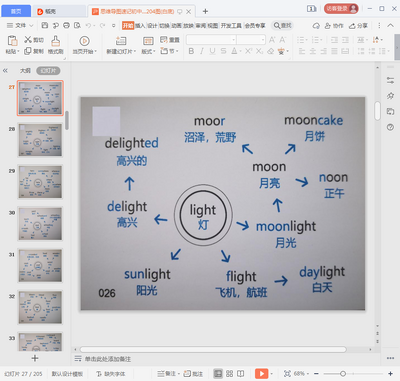Switch to Outline (大纲) panel view

25,71
